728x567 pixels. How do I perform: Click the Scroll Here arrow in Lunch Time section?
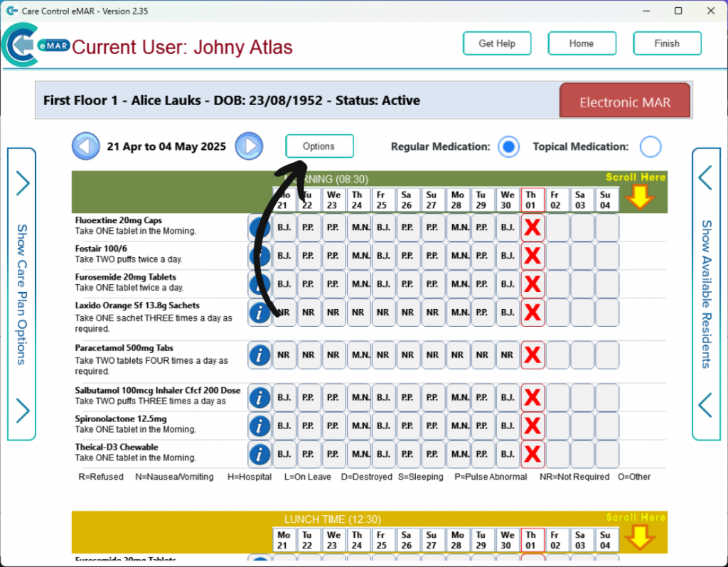[641, 536]
